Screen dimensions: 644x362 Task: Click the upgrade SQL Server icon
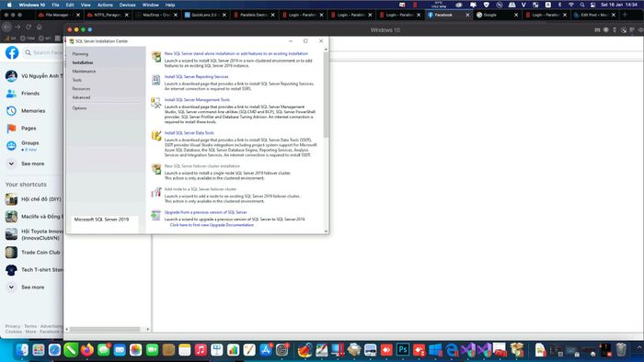(x=156, y=215)
